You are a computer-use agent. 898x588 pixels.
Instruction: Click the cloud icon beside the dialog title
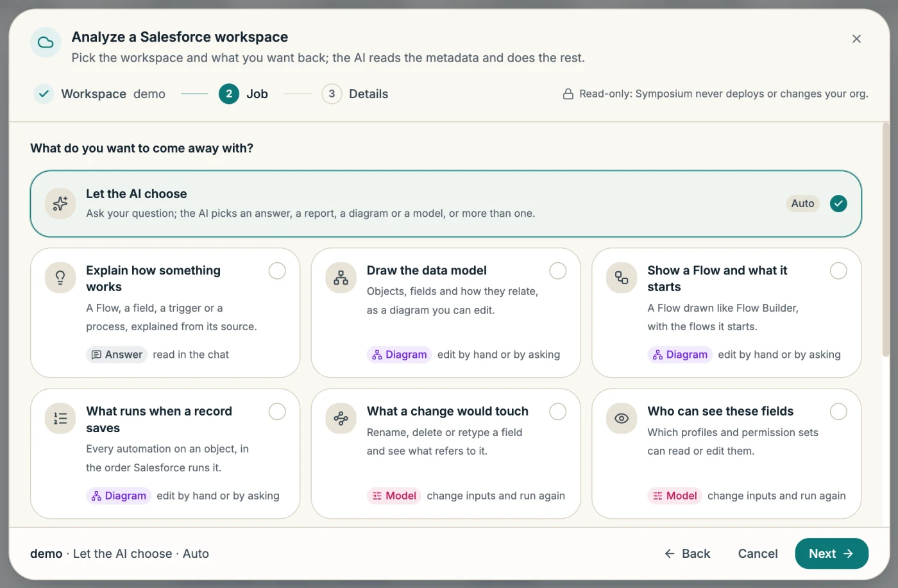pos(46,42)
